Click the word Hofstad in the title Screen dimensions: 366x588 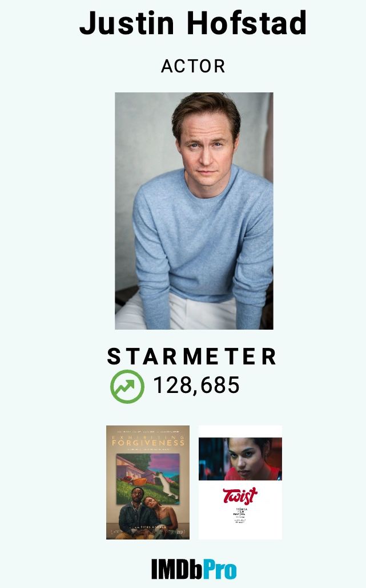(x=247, y=23)
